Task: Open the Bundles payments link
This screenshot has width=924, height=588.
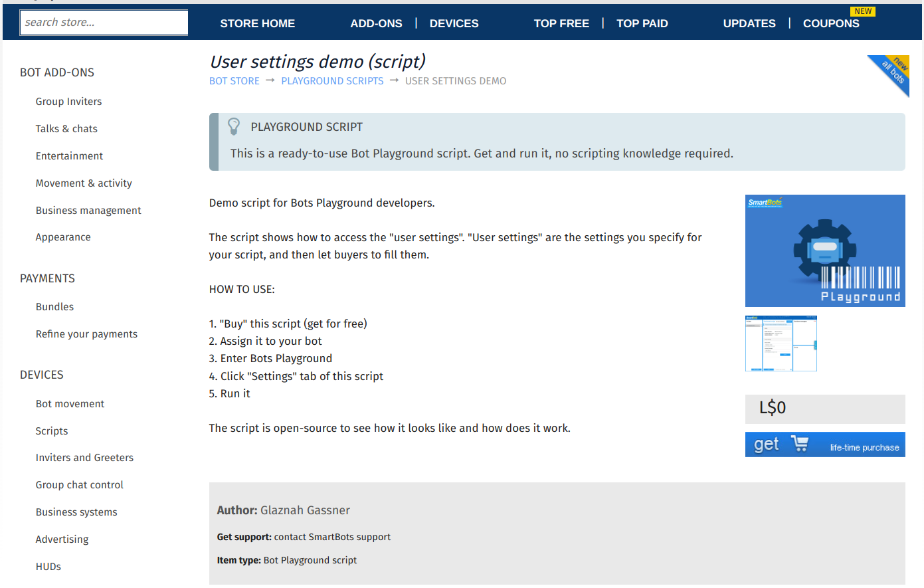Action: click(54, 307)
